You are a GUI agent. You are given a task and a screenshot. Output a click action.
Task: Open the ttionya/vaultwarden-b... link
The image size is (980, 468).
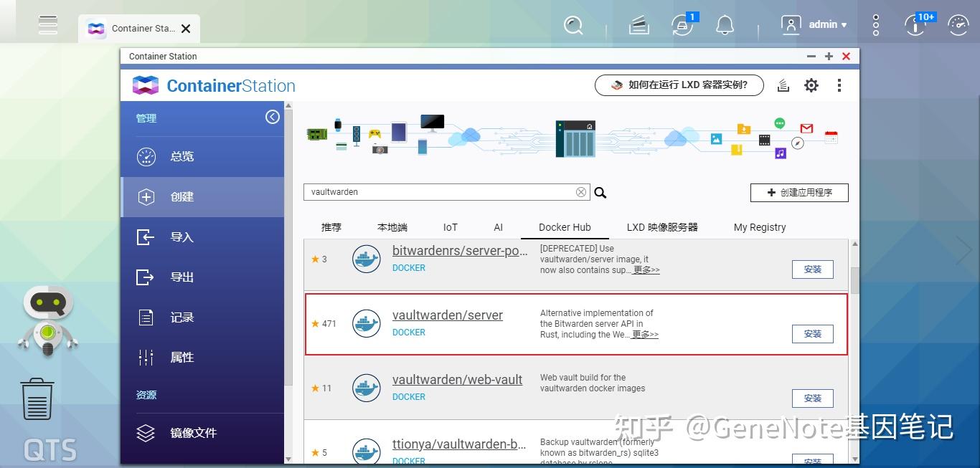click(x=459, y=444)
